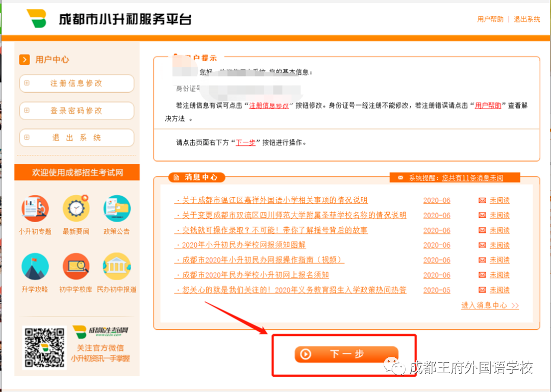Image resolution: width=551 pixels, height=392 pixels.
Task: Click 未阅读 for 网上报名须知 message
Action: tap(499, 275)
